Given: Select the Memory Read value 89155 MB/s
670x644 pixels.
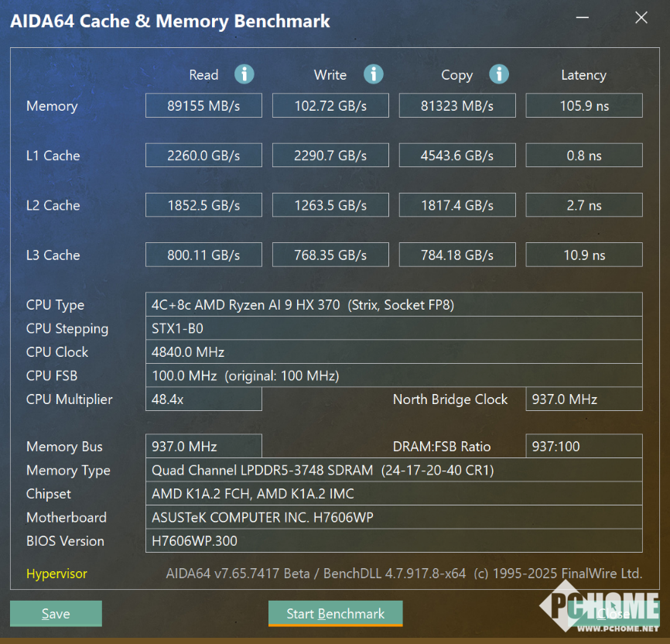Looking at the screenshot, I should (203, 105).
